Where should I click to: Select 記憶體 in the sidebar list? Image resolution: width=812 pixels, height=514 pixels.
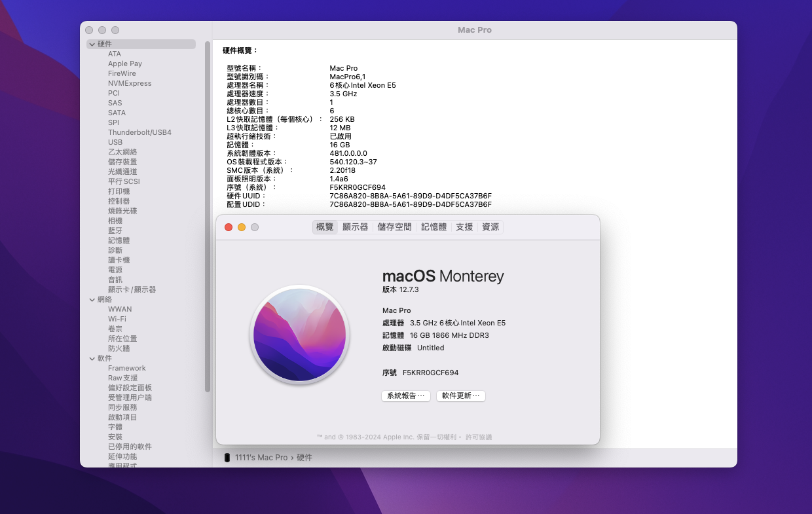[x=119, y=240]
